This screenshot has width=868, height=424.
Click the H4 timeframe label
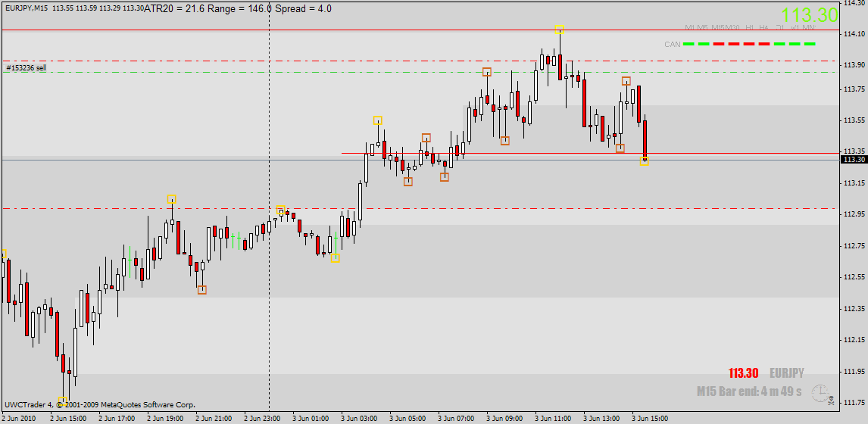764,27
